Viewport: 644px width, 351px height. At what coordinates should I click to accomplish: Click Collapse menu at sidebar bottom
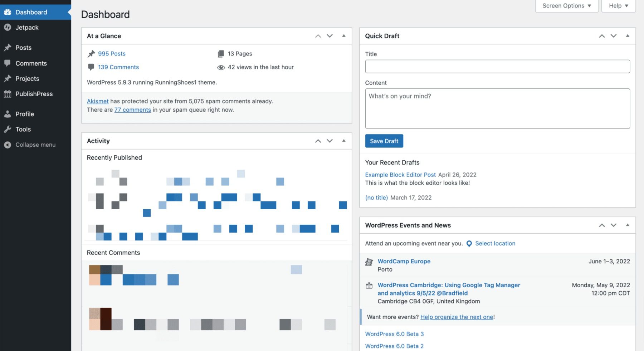click(35, 145)
